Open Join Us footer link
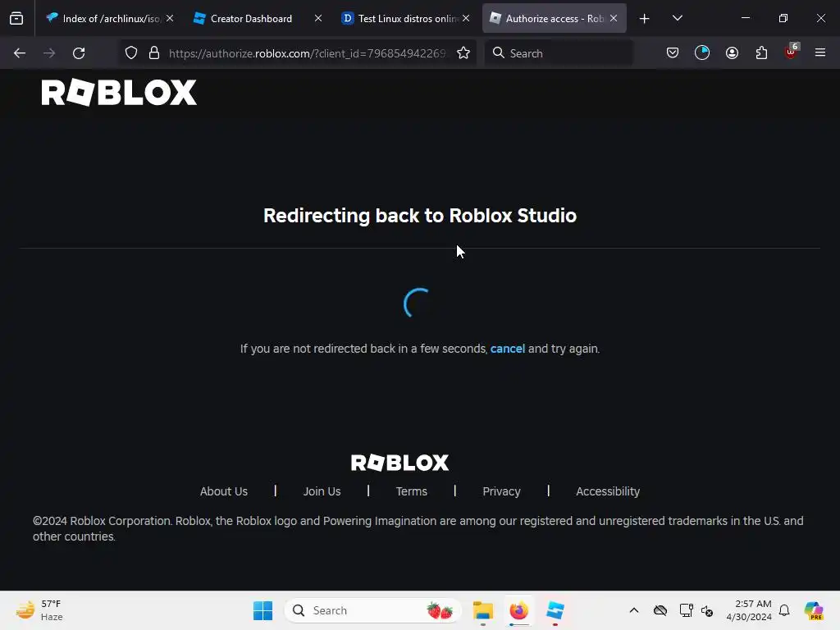This screenshot has width=840, height=630. (322, 491)
